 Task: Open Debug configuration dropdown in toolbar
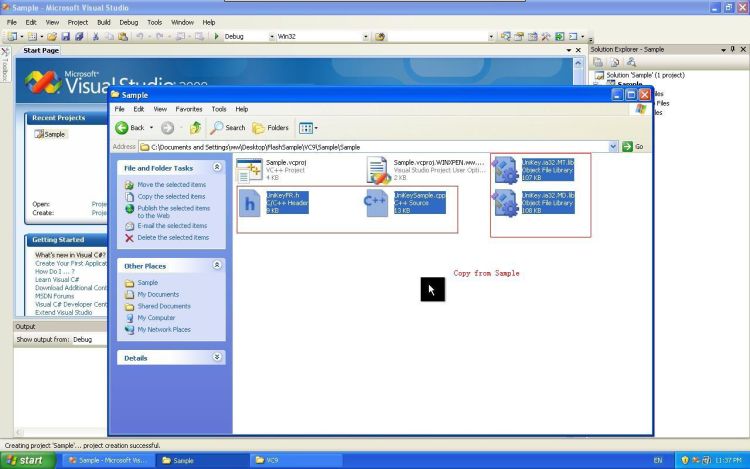(x=272, y=36)
